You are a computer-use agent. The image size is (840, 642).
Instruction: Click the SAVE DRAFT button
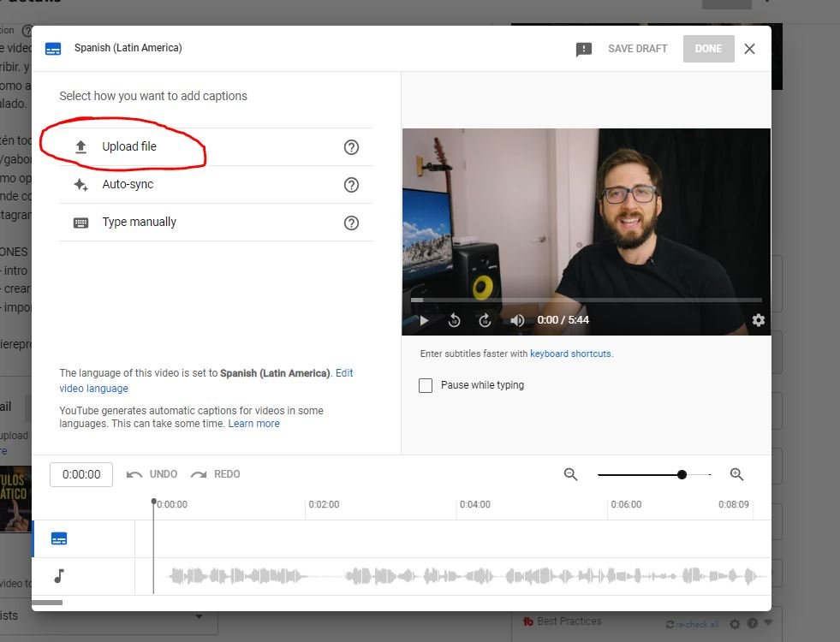coord(636,49)
